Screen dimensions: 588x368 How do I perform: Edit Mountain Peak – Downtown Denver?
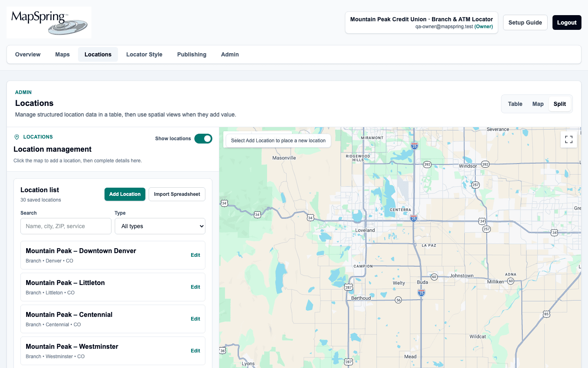click(195, 255)
